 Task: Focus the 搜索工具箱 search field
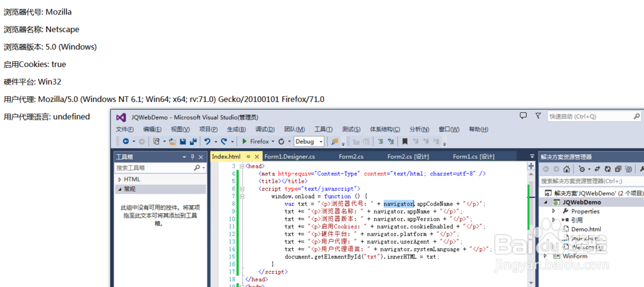point(160,168)
